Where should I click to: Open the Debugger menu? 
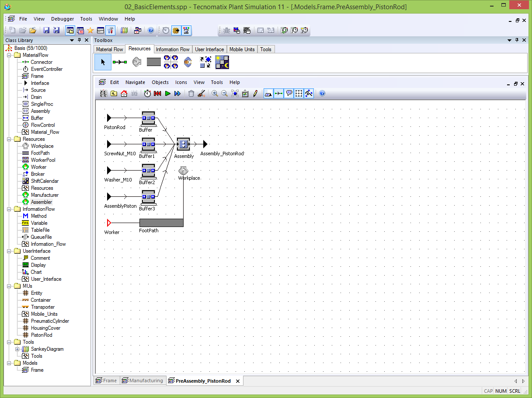pos(63,19)
